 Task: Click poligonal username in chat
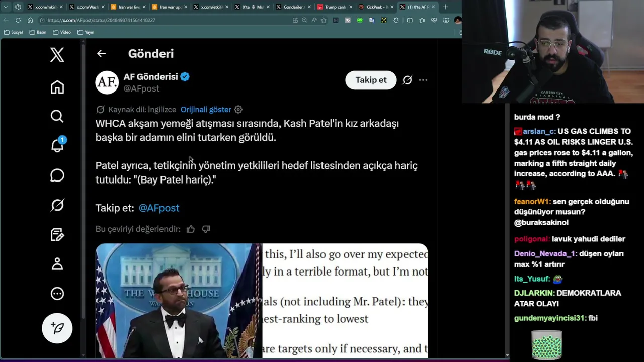531,239
